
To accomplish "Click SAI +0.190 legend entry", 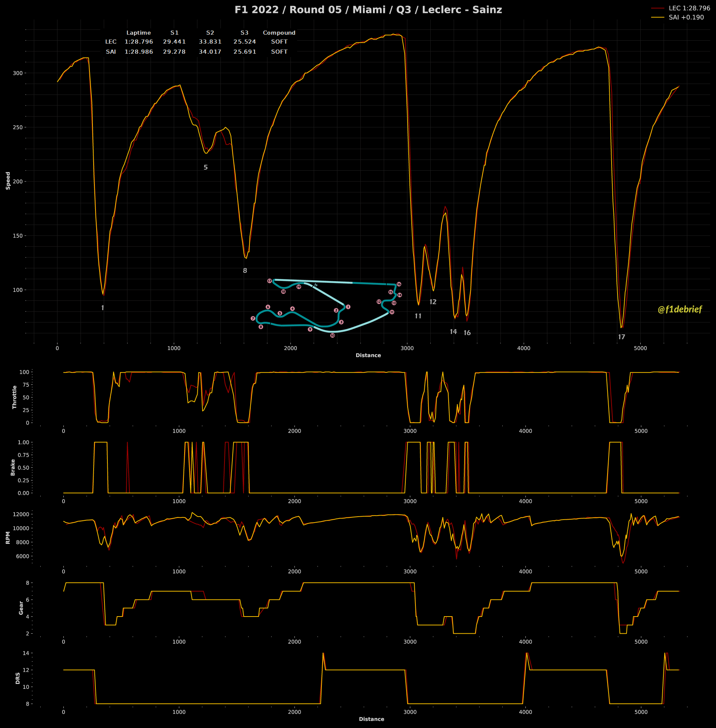I will tap(686, 17).
